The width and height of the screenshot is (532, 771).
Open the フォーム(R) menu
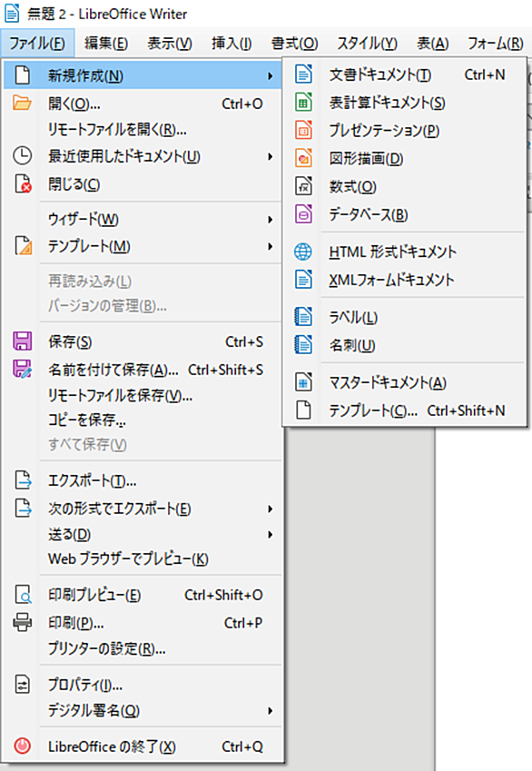pos(495,44)
